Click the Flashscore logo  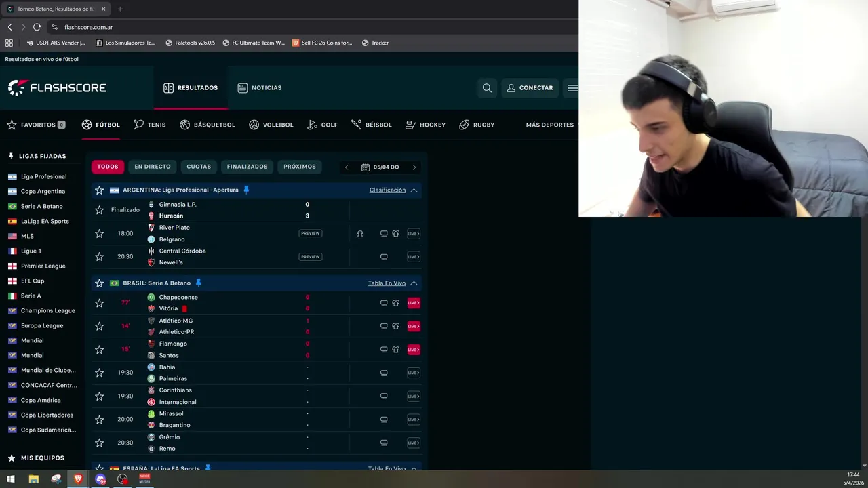tap(57, 87)
